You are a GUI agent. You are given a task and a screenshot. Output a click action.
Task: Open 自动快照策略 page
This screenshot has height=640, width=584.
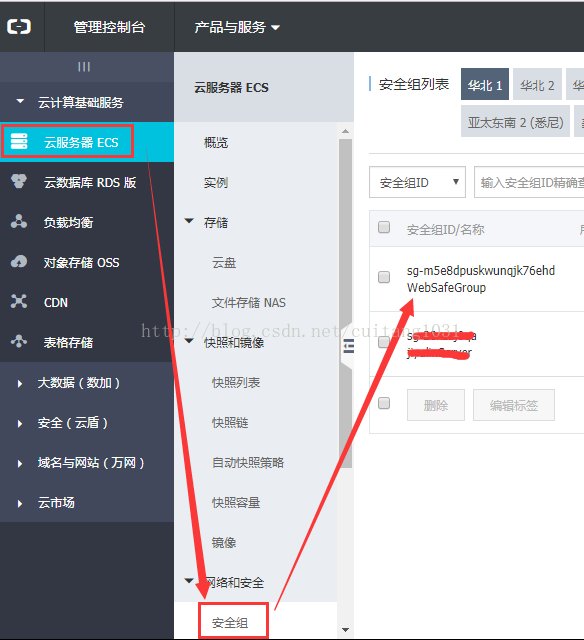point(248,462)
